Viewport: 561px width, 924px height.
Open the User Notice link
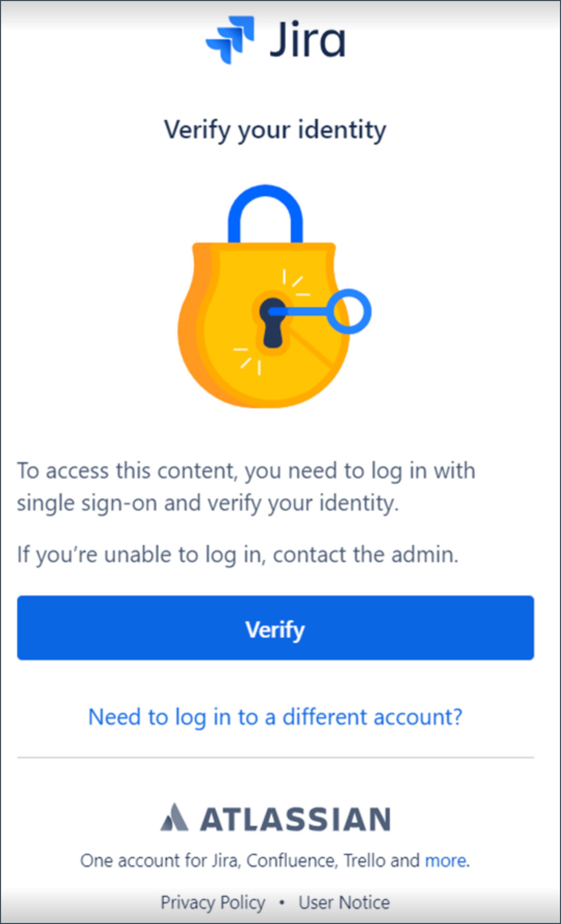[344, 902]
